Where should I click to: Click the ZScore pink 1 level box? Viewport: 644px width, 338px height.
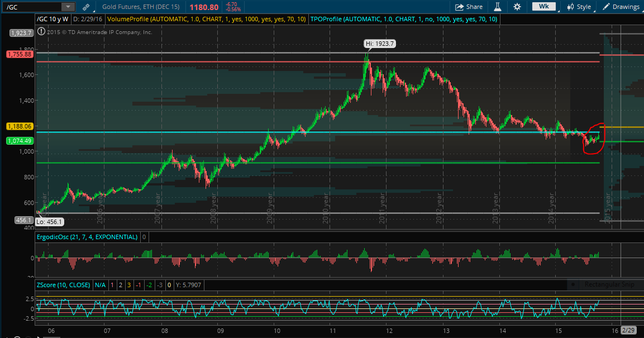(x=112, y=285)
